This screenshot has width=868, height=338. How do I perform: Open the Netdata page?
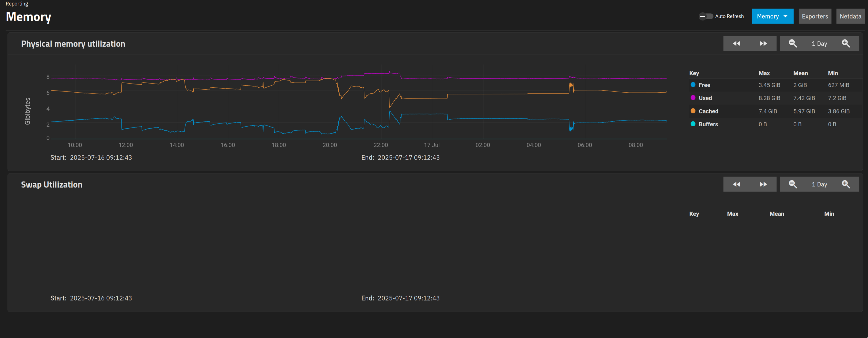click(x=850, y=16)
